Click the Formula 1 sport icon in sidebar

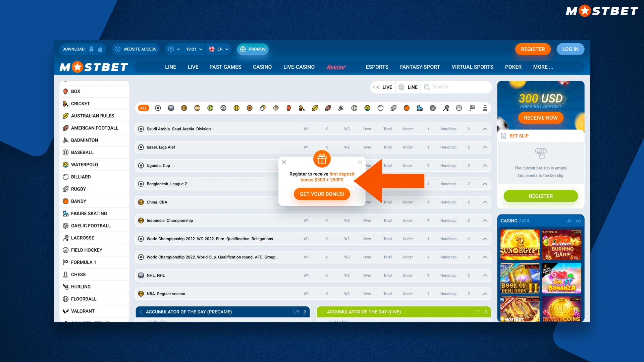[x=65, y=262]
